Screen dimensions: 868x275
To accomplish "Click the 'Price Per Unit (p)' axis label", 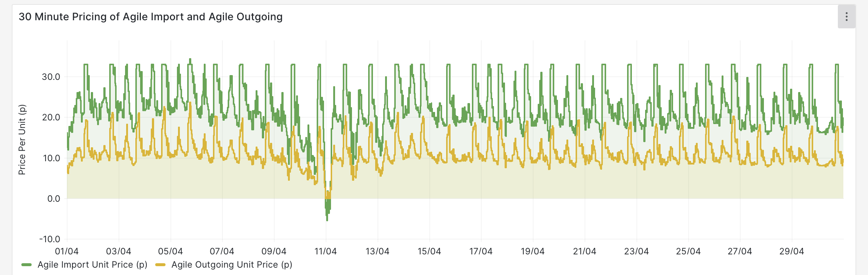I will pyautogui.click(x=22, y=140).
